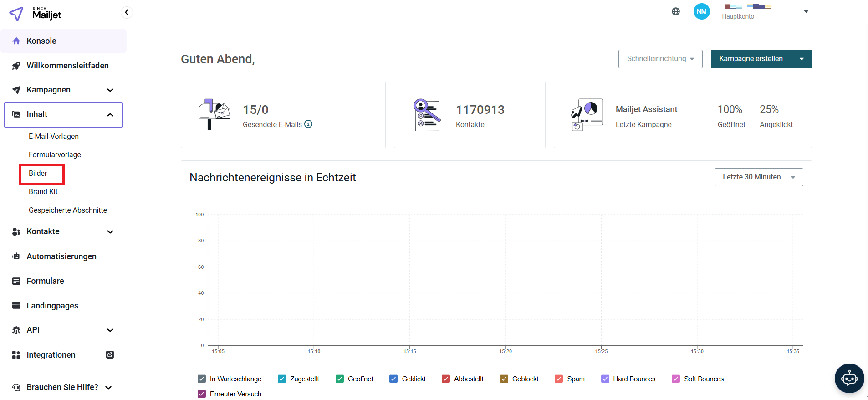Viewport: 868px width, 400px height.
Task: Expand the API menu chevron
Action: 110,330
